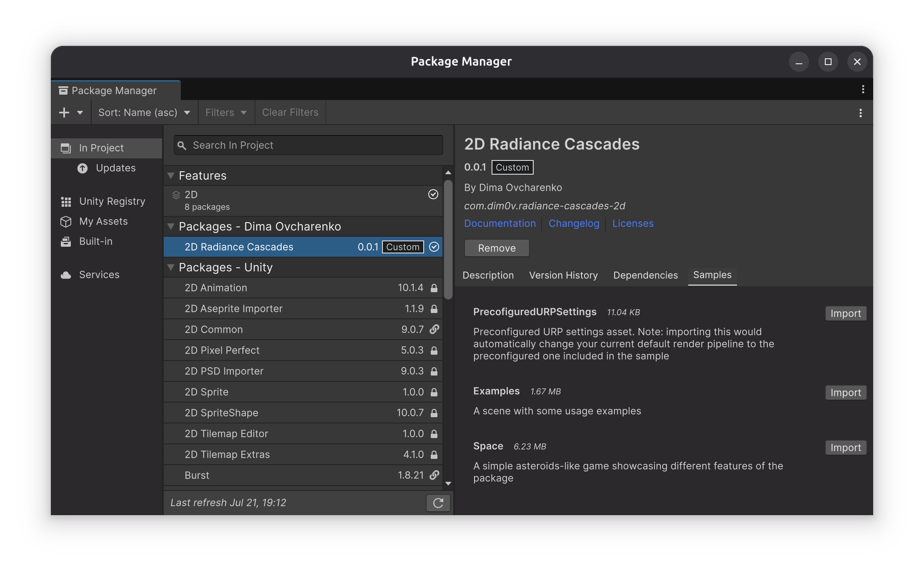Select the 2D Pixel Perfect package
The height and width of the screenshot is (571, 924).
[x=303, y=351]
